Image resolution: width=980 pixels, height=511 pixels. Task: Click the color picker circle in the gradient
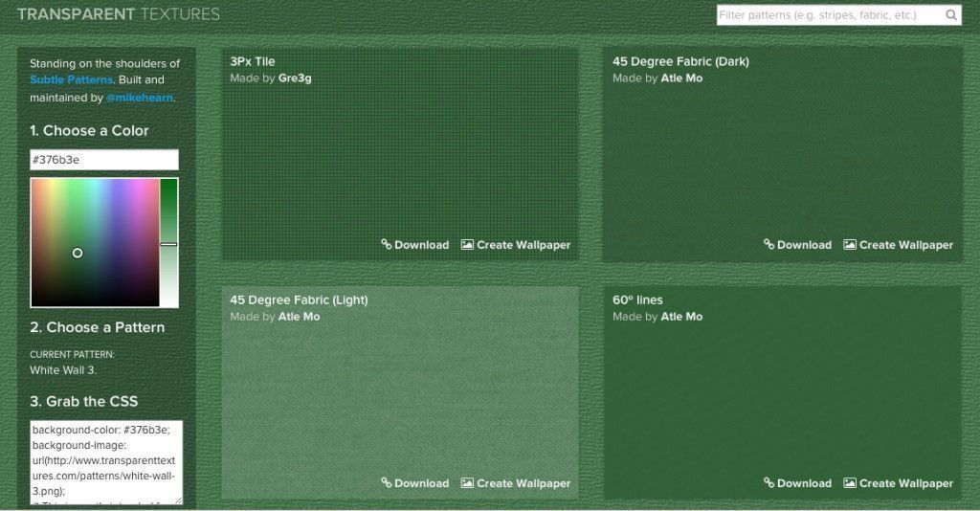point(78,253)
